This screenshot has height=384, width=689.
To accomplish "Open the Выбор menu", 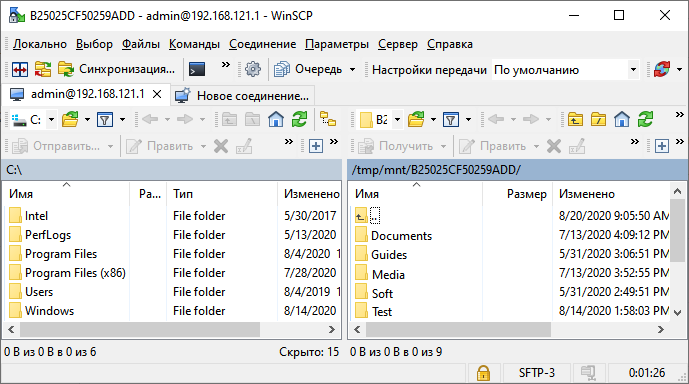I will [94, 44].
